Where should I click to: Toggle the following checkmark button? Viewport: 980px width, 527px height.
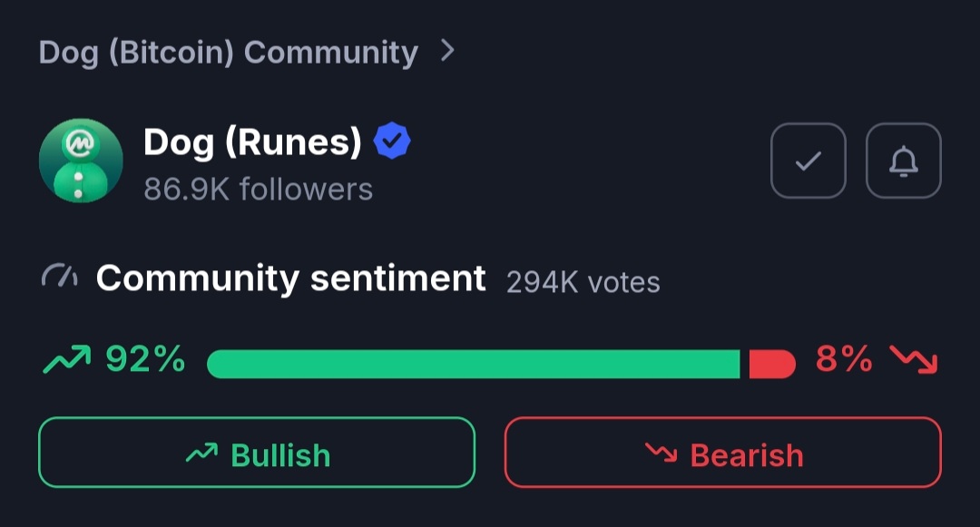point(808,161)
